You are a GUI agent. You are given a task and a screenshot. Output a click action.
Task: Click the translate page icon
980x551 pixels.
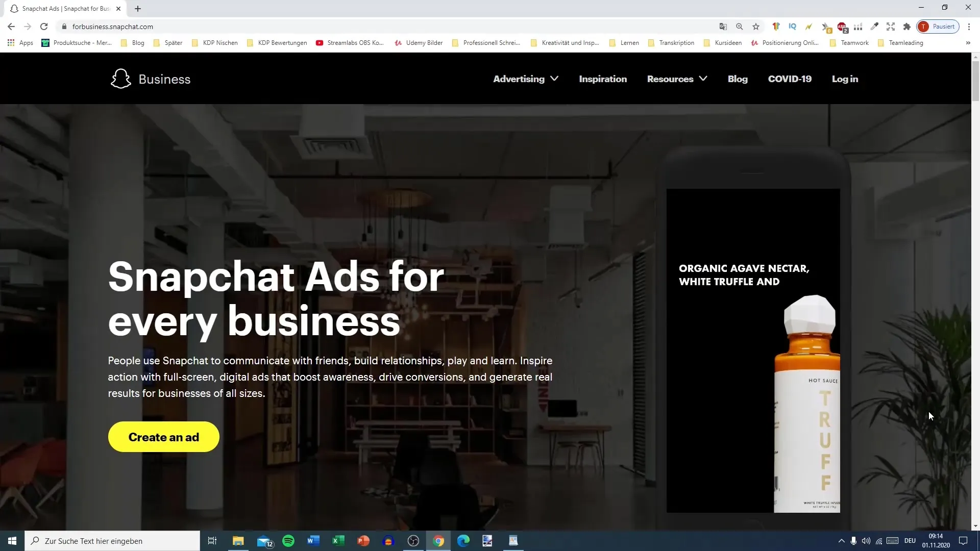(723, 27)
